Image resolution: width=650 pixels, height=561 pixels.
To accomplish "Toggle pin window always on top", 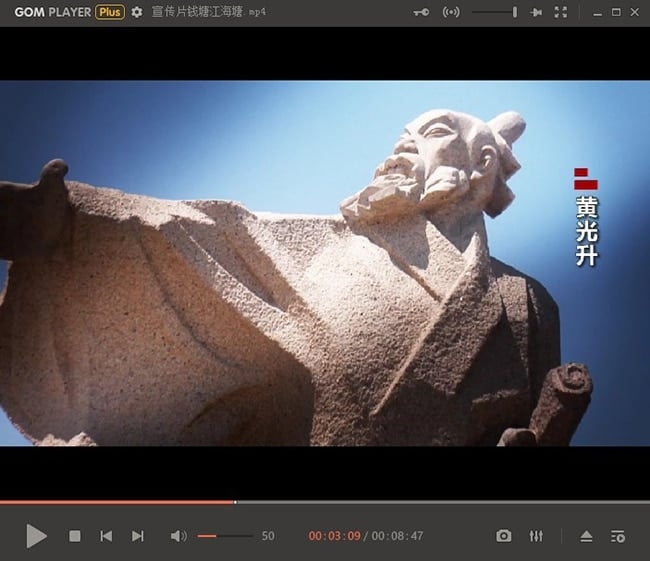I will 536,12.
